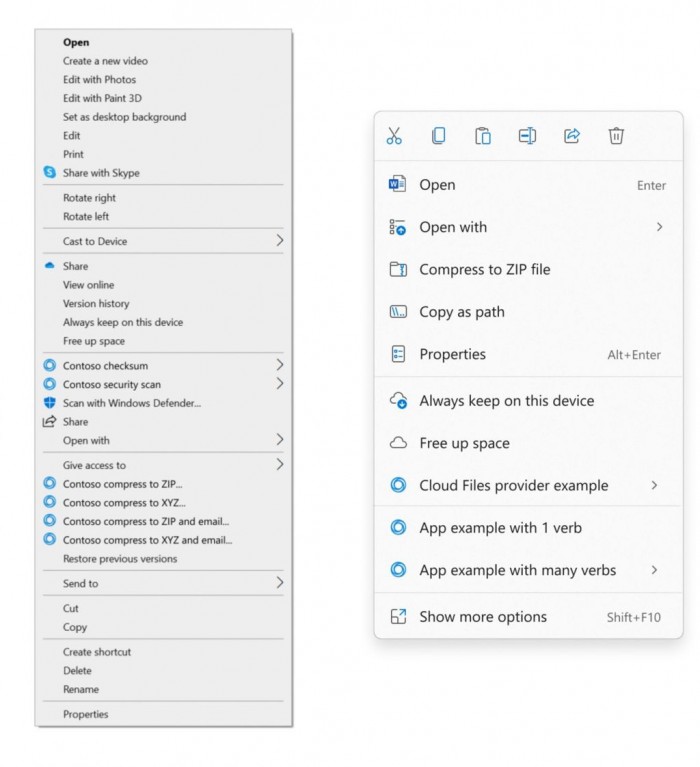Click Restore previous versions
This screenshot has height=767, width=700.
[x=120, y=559]
